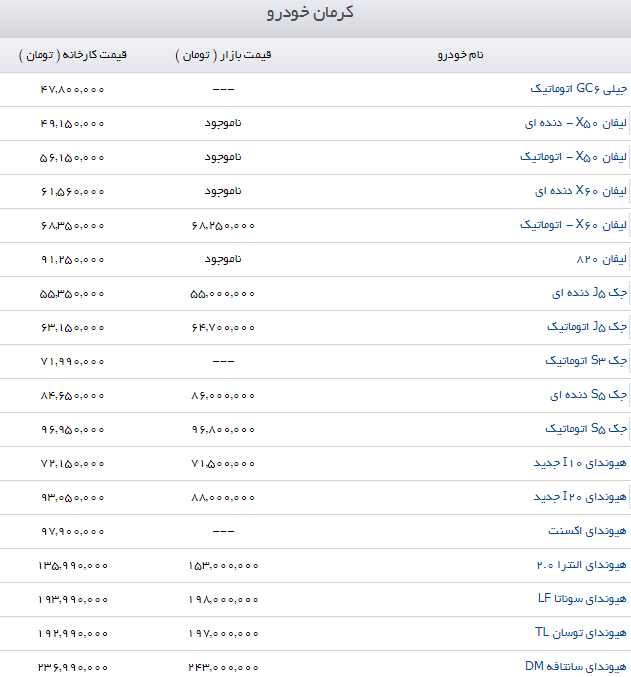
Task: Open the هیوندای اکسنت link
Action: point(587,531)
